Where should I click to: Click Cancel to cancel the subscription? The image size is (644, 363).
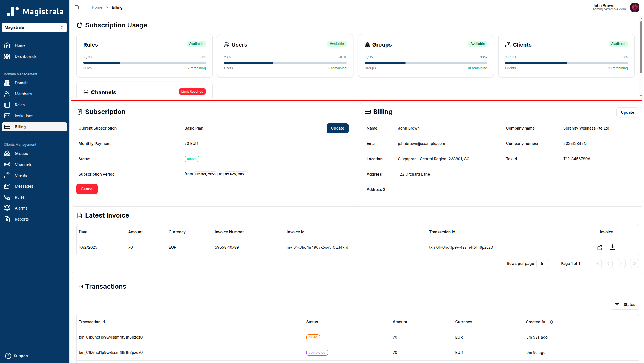pyautogui.click(x=87, y=189)
